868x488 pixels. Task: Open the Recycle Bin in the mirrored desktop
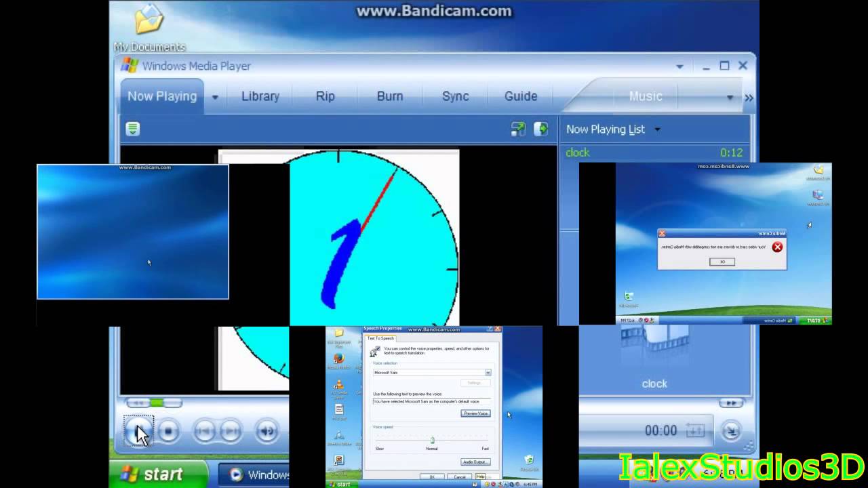point(629,298)
